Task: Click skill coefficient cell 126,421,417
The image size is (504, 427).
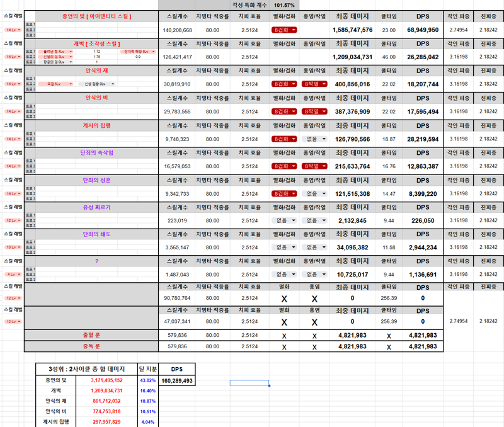Action: (x=177, y=57)
